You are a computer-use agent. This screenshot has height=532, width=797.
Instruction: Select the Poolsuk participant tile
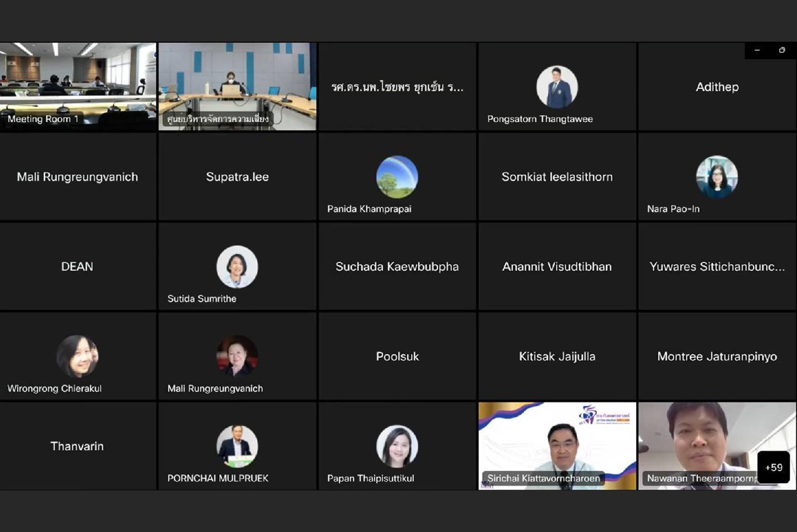tap(397, 356)
